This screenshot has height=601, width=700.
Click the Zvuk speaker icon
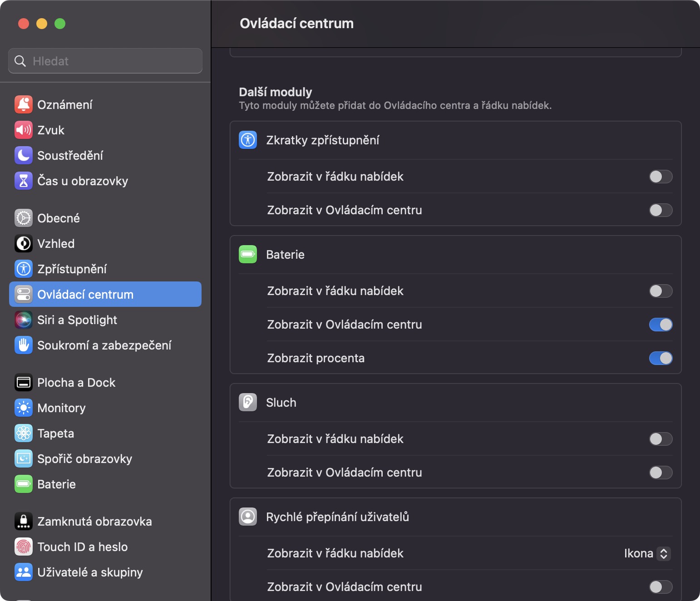point(24,130)
